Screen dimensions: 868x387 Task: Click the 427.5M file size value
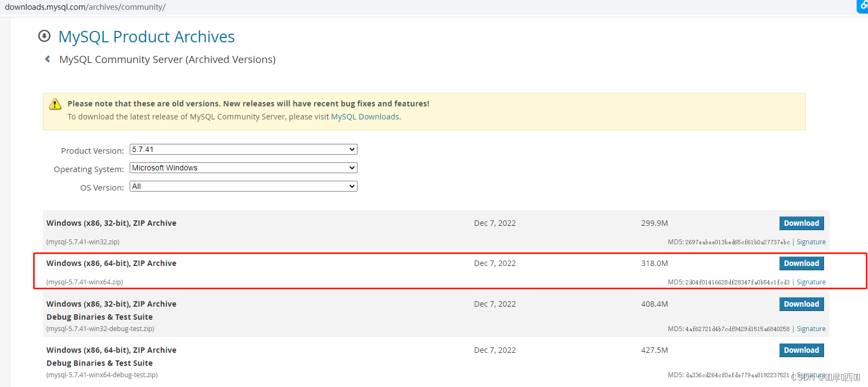coord(654,350)
